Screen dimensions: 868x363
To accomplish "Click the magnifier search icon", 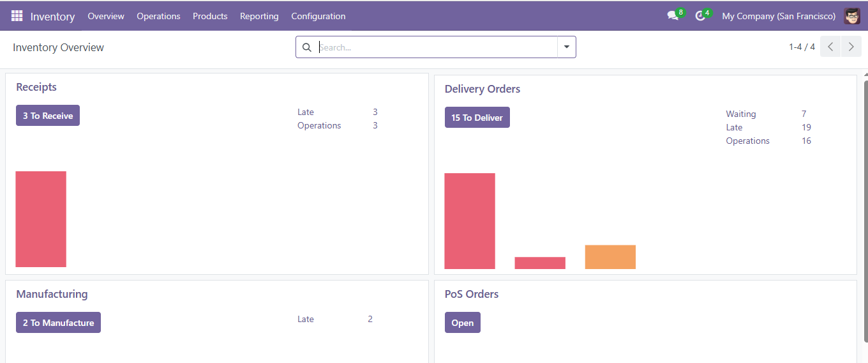I will [x=307, y=47].
